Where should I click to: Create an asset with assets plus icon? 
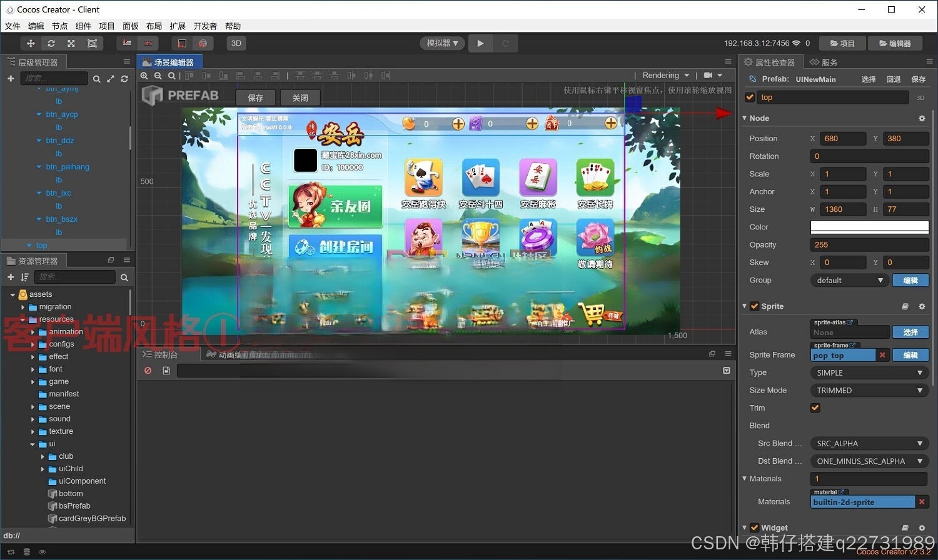11,277
